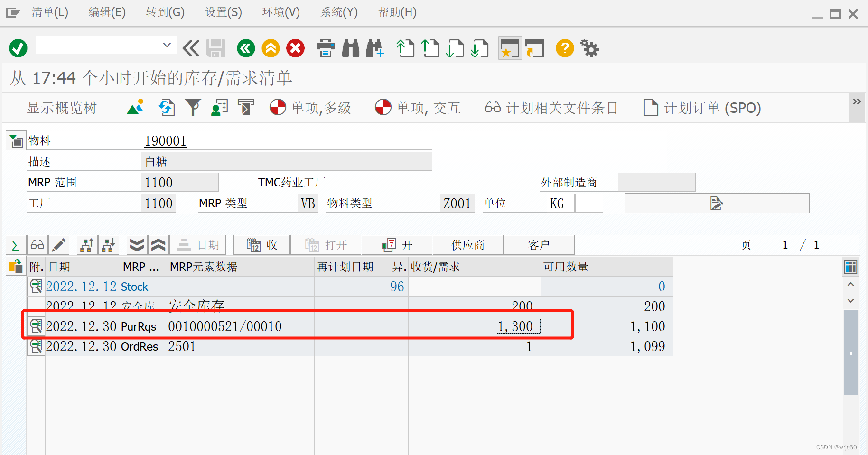Open the 环境(V) menu
This screenshot has height=455, width=868.
pyautogui.click(x=281, y=12)
